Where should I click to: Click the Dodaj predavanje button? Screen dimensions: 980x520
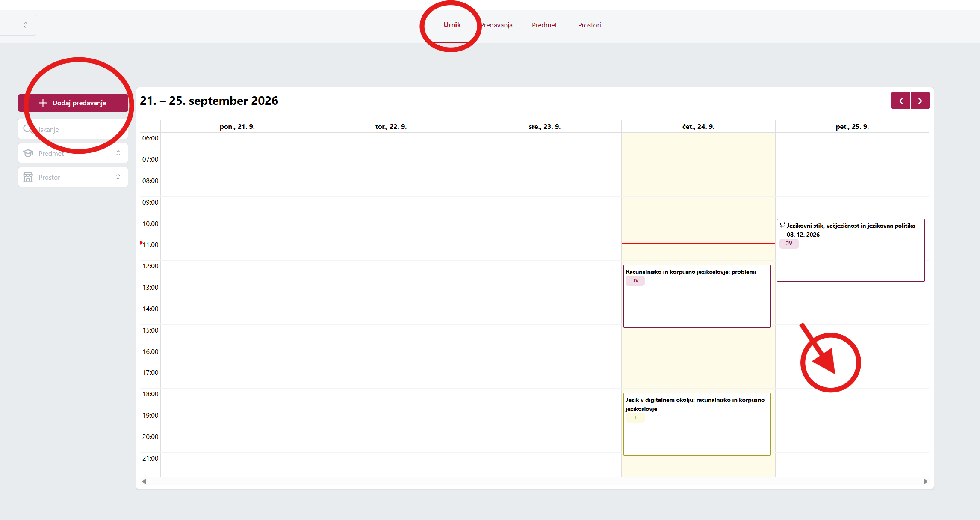pos(73,103)
